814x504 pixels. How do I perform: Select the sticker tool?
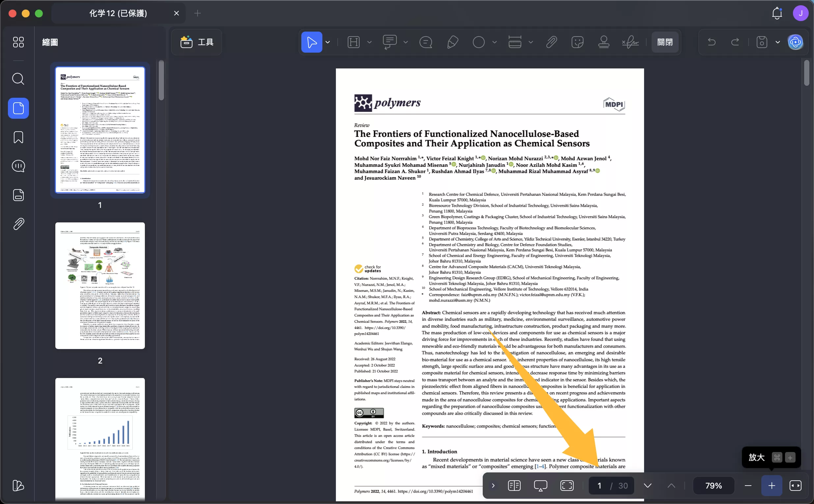point(578,42)
